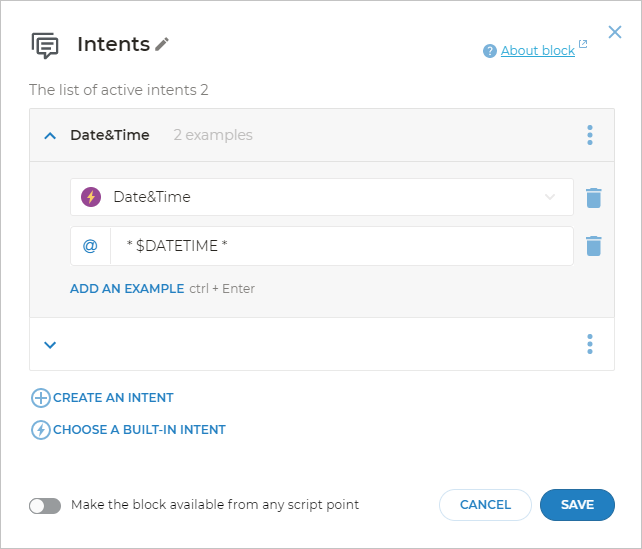Collapse the Date&Time intent section

tap(50, 135)
